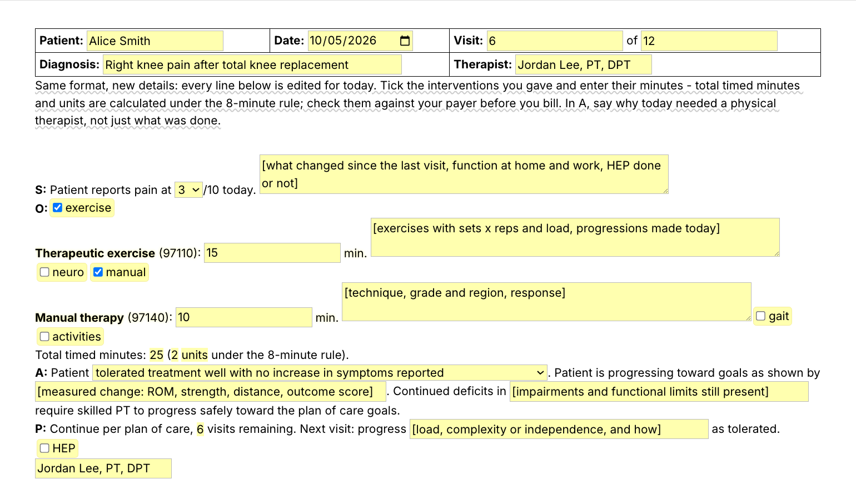Fill the next visit progression field
856x504 pixels.
(x=559, y=430)
